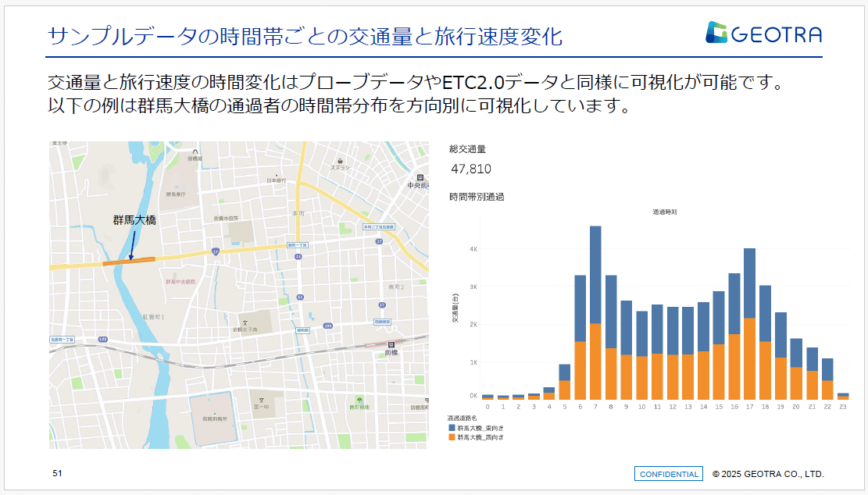This screenshot has width=868, height=495.
Task: Click the Route 17 road shield on the map
Action: tap(216, 251)
